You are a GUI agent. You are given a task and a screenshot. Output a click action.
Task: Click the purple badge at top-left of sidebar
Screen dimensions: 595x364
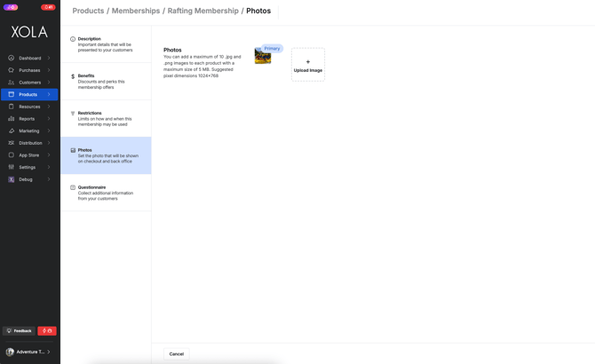11,7
